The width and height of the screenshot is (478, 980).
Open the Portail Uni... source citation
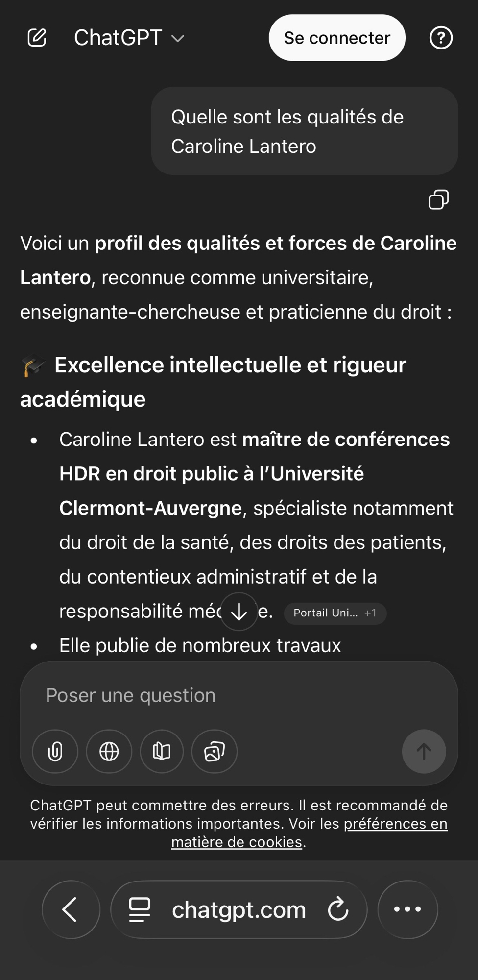[x=335, y=613]
